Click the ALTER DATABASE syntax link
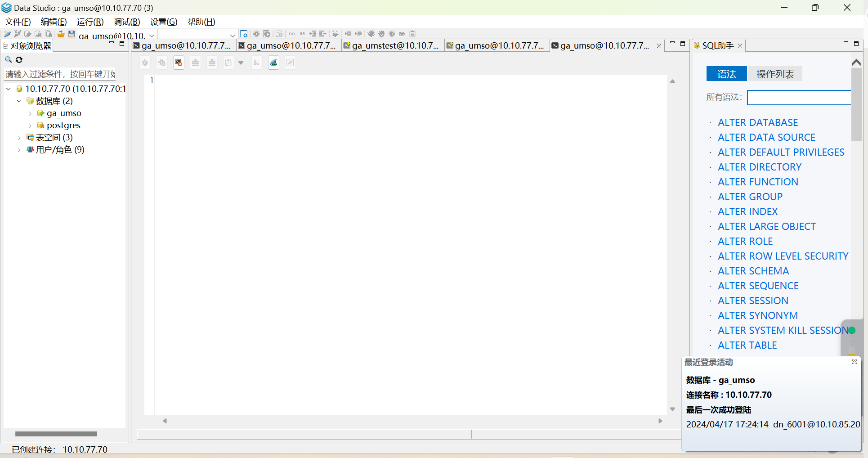 [x=758, y=122]
